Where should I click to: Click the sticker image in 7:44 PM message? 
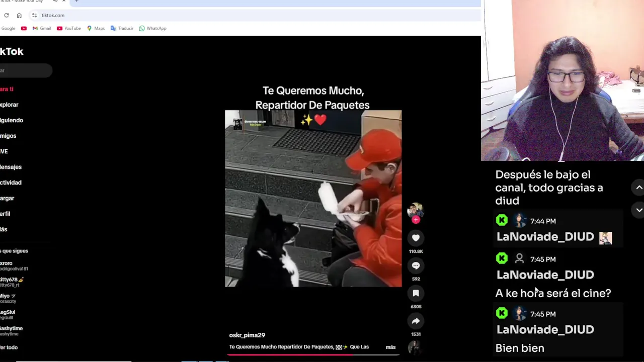coord(606,238)
